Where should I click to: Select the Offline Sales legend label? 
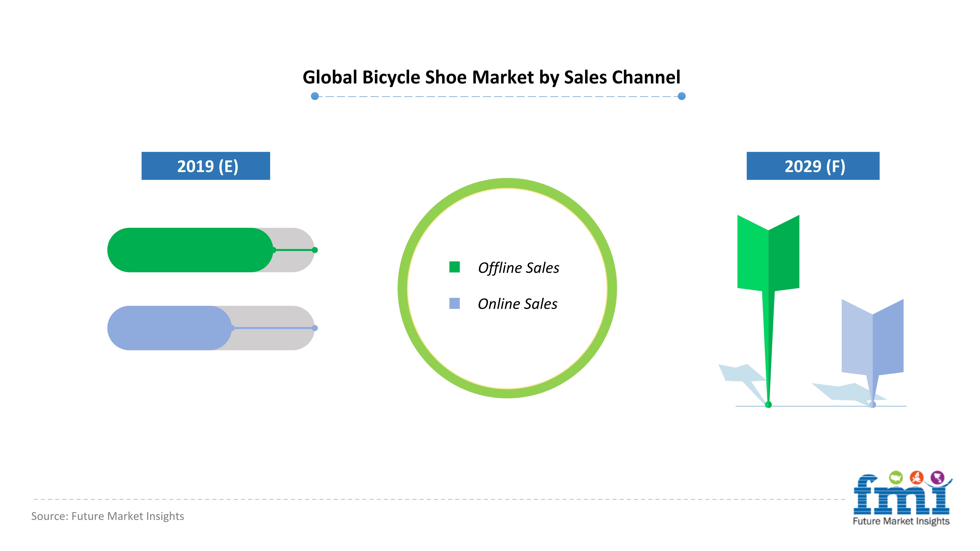point(518,268)
